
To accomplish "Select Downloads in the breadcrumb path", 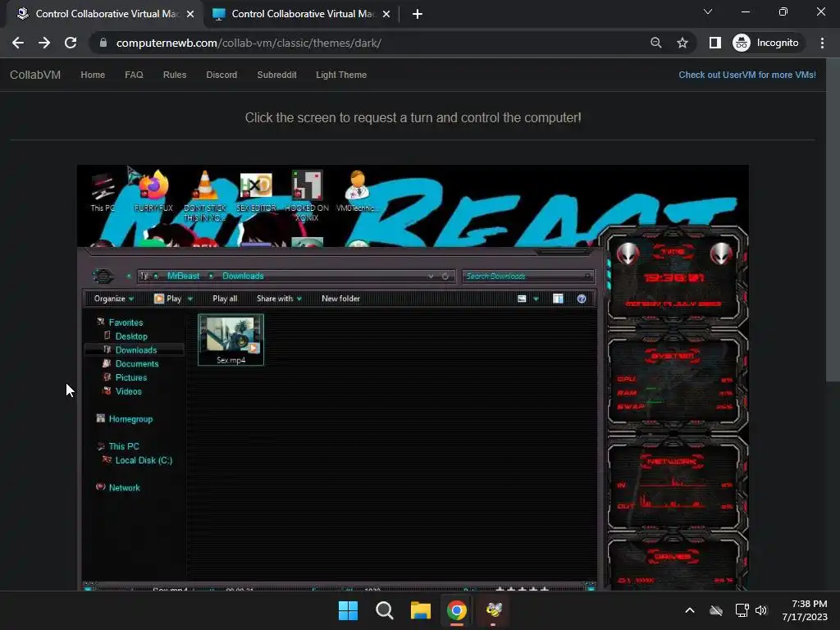I will tap(243, 276).
